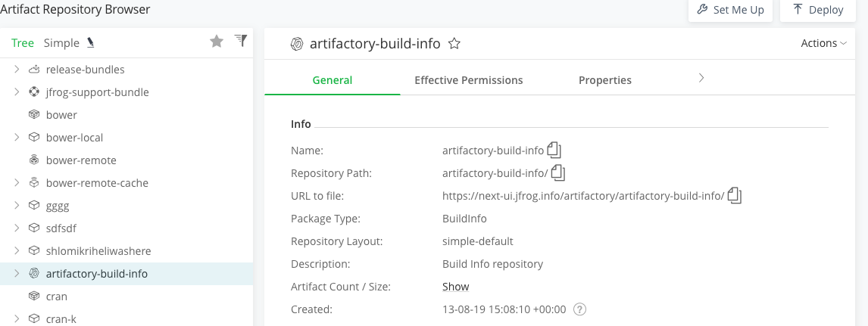Expand the cran-k repository node

pos(17,318)
